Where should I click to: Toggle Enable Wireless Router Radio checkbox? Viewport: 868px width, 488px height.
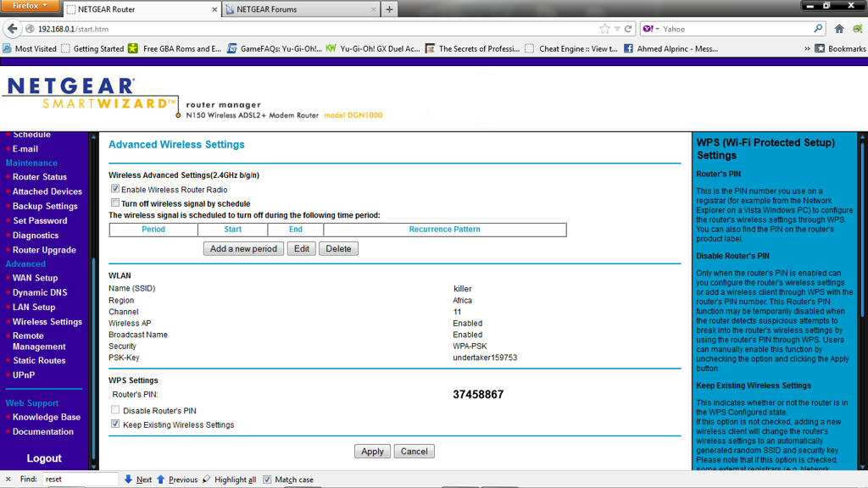tap(115, 189)
